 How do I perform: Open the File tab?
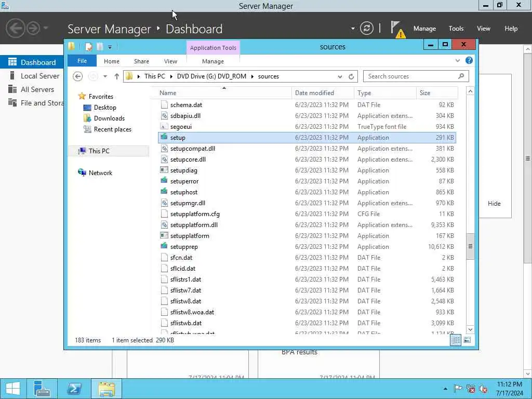point(82,61)
